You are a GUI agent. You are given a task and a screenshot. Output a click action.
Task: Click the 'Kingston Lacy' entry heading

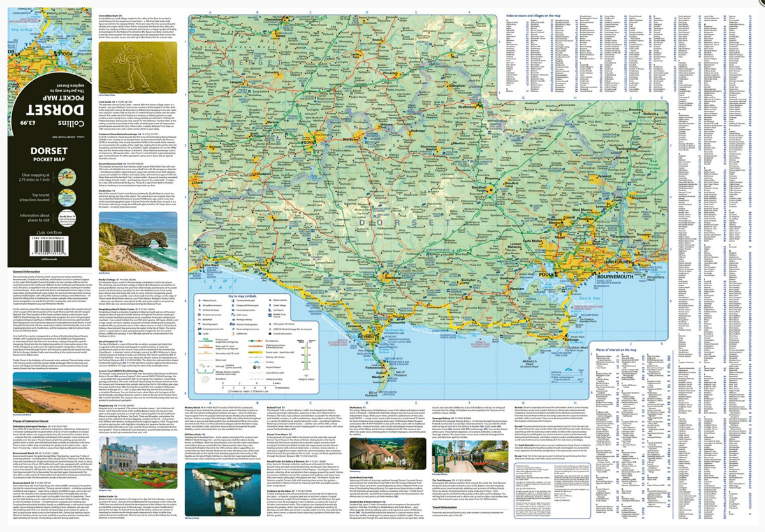(105, 406)
